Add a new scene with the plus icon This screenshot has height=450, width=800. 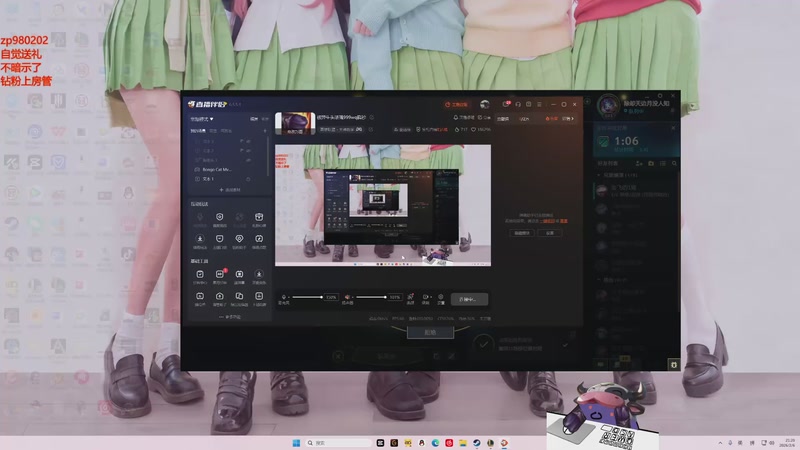point(265,131)
